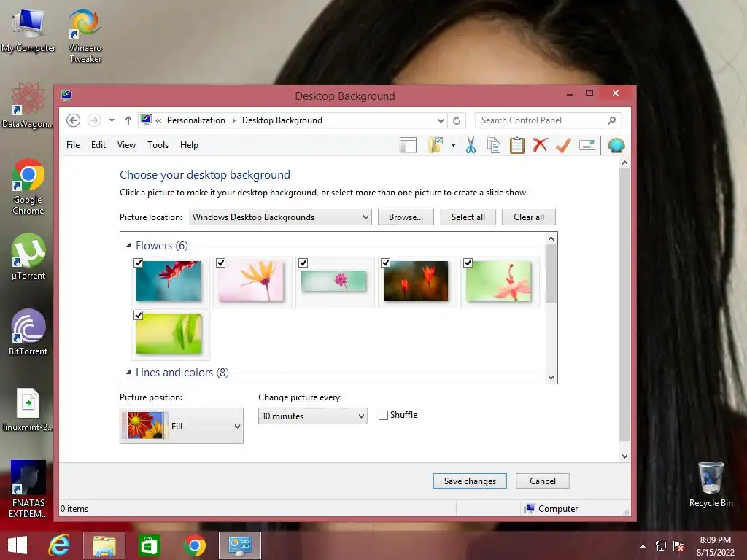Viewport: 747px width, 560px height.
Task: Click the folder options toolbar icon
Action: pos(436,145)
